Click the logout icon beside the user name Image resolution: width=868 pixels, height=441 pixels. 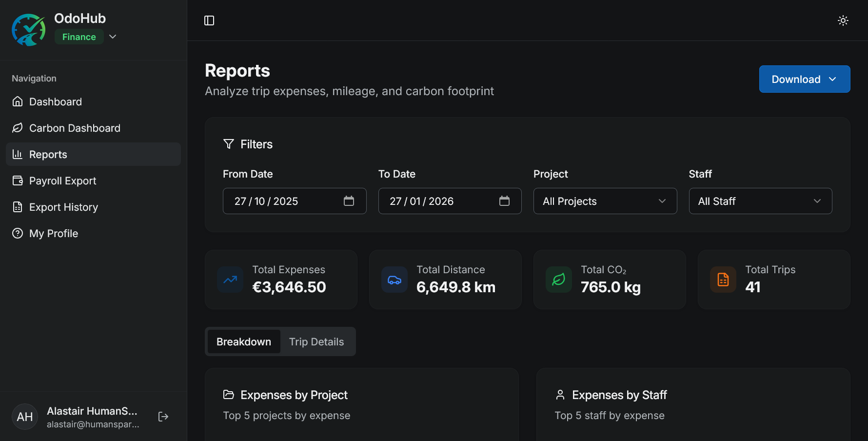[163, 417]
